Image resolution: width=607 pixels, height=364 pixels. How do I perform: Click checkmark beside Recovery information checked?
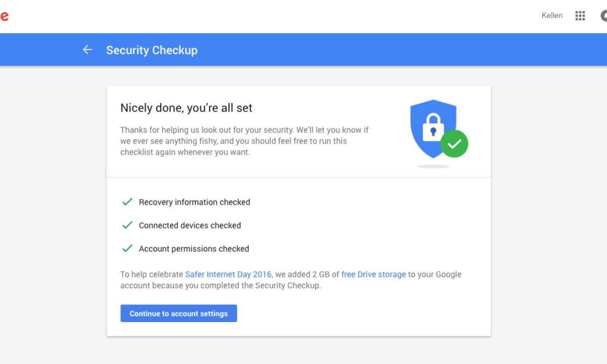[127, 202]
